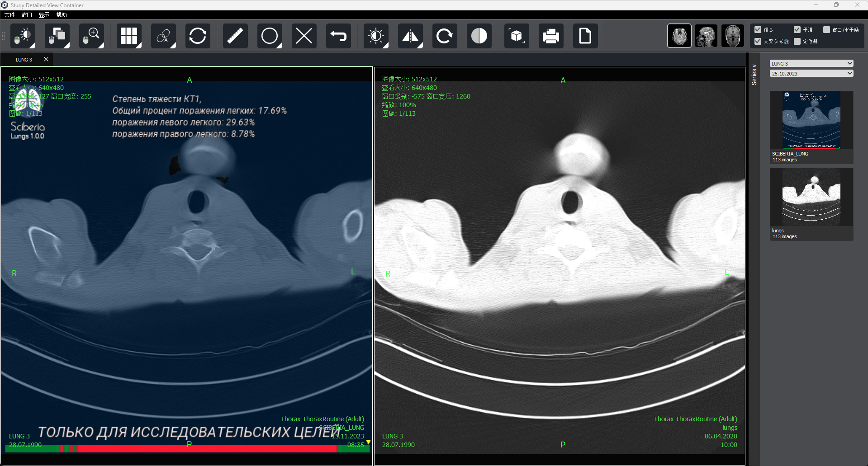Open the 窗口 menu

27,15
